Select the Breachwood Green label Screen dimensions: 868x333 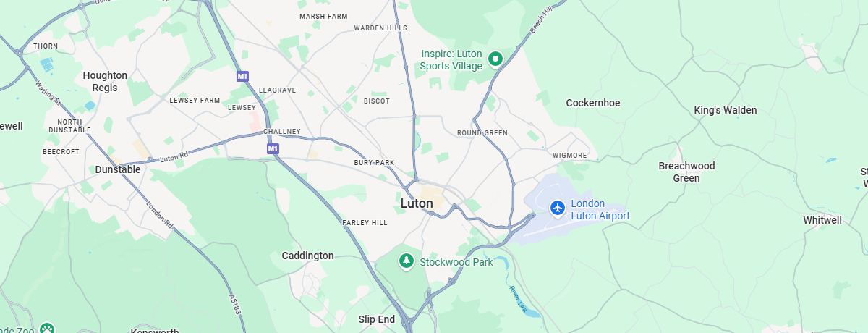(686, 172)
